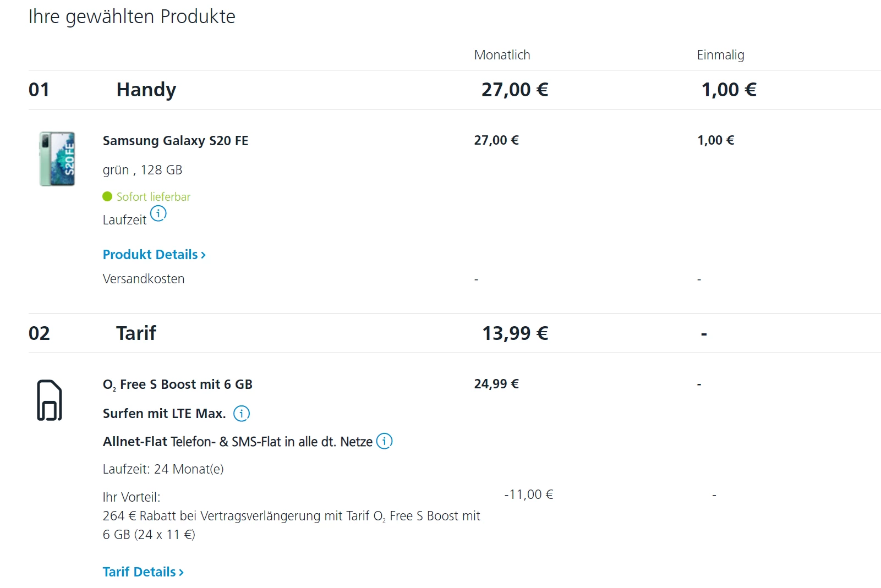
Task: Click the SIM card icon in Tarif section
Action: coord(50,400)
